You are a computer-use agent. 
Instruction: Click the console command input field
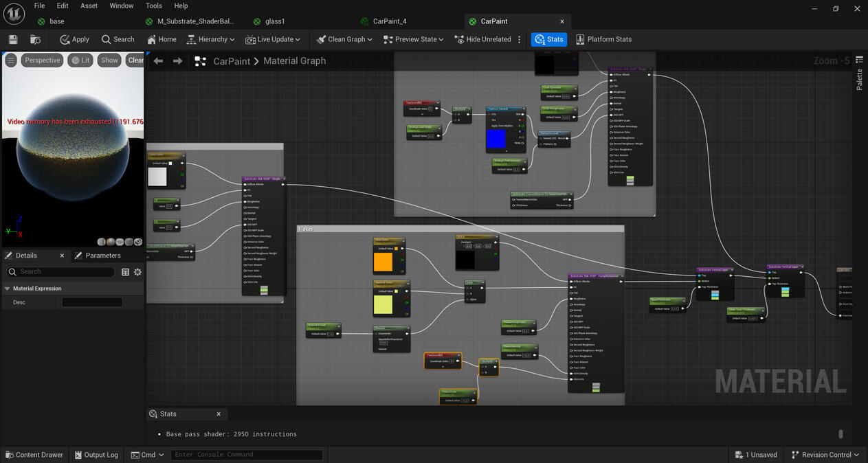click(x=246, y=454)
